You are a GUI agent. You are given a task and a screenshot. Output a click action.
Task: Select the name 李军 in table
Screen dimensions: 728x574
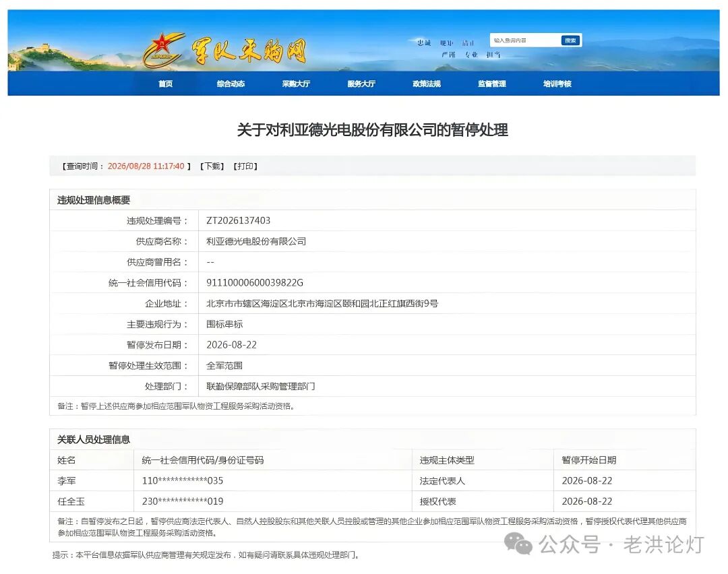[66, 481]
